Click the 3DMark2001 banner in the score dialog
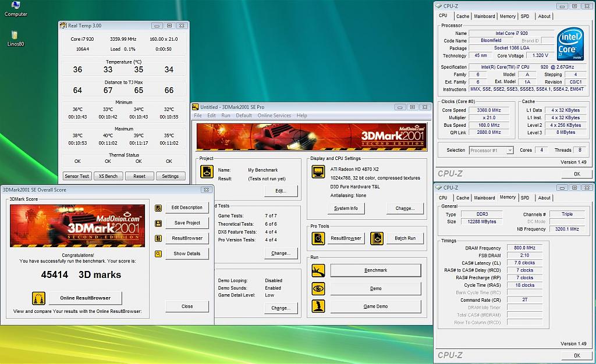Screen dimensions: 596x364 pos(77,226)
